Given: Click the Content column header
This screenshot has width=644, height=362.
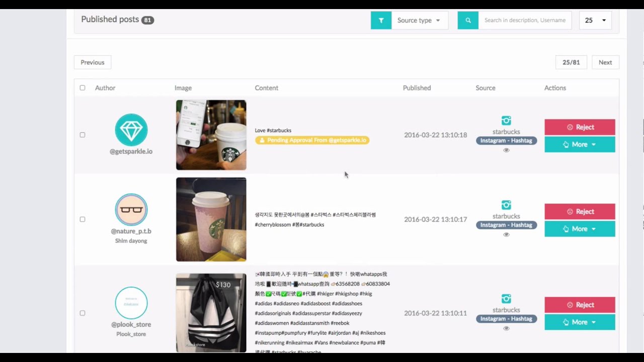Looking at the screenshot, I should tap(267, 88).
